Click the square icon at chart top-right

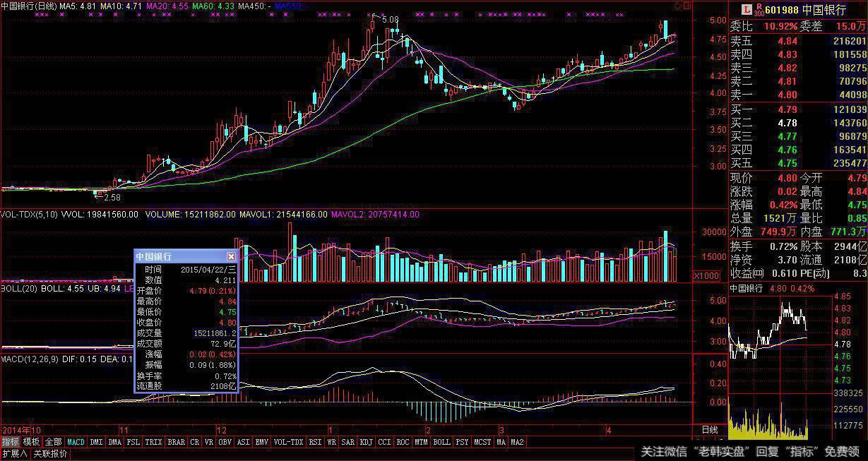686,6
